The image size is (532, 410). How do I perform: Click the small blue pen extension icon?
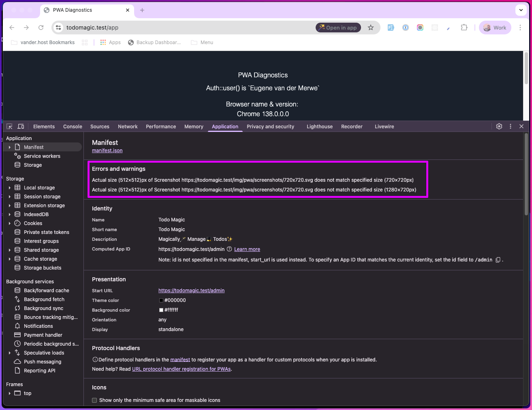coord(449,28)
